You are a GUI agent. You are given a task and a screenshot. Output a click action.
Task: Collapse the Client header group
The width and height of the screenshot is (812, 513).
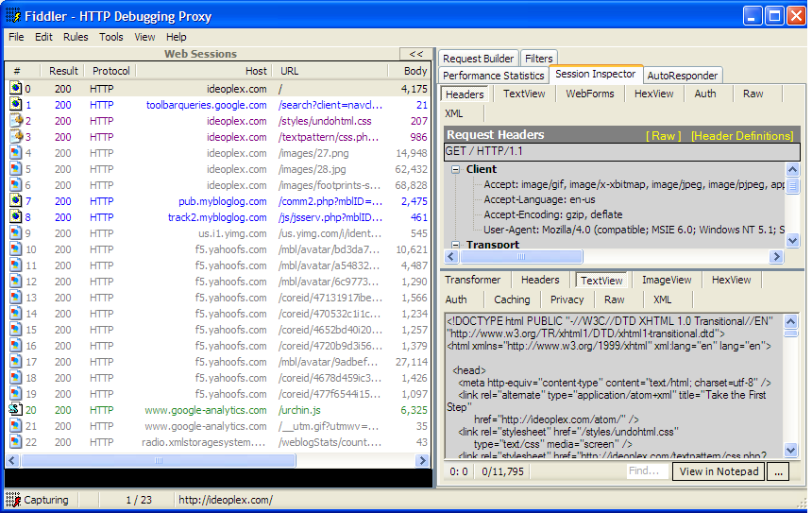pyautogui.click(x=456, y=169)
